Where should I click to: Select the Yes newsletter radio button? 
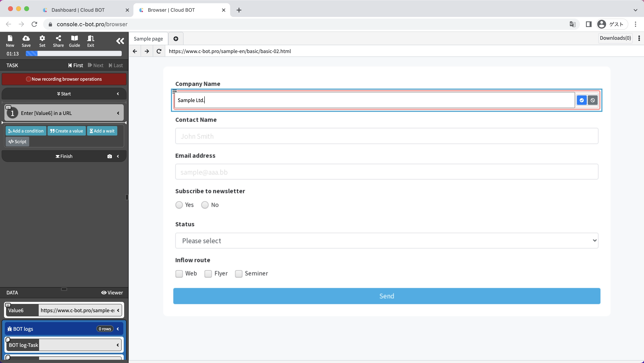(179, 205)
